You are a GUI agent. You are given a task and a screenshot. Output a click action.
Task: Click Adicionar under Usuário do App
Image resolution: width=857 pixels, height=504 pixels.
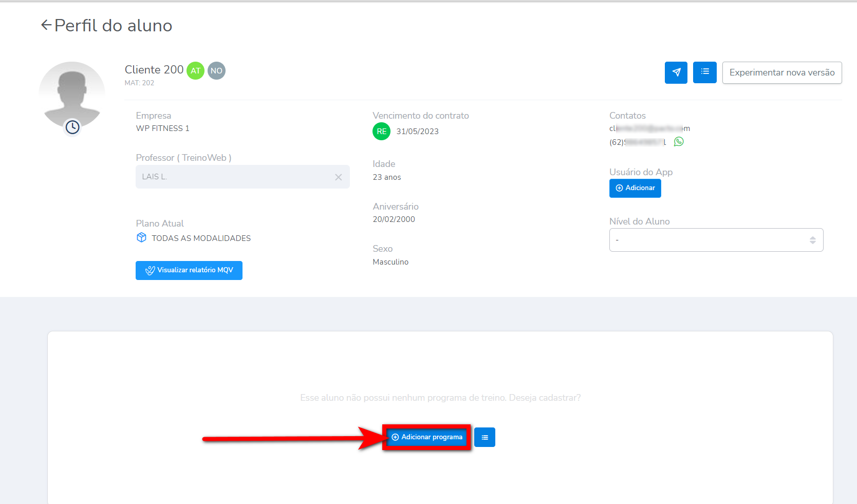pos(635,188)
